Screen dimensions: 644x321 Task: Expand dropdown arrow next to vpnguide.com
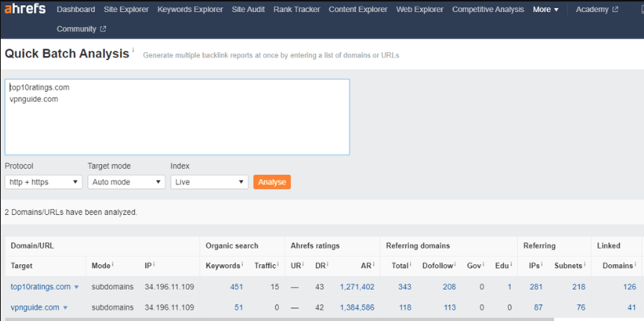pyautogui.click(x=65, y=308)
